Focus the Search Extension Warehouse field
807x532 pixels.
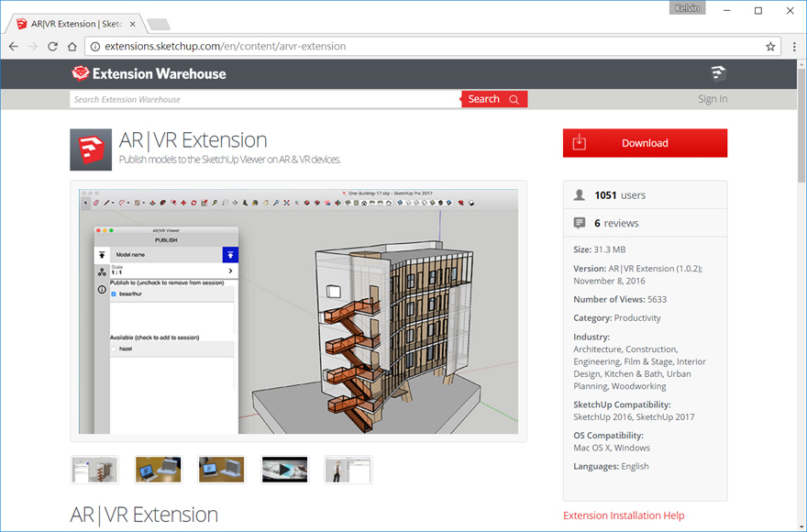(266, 99)
